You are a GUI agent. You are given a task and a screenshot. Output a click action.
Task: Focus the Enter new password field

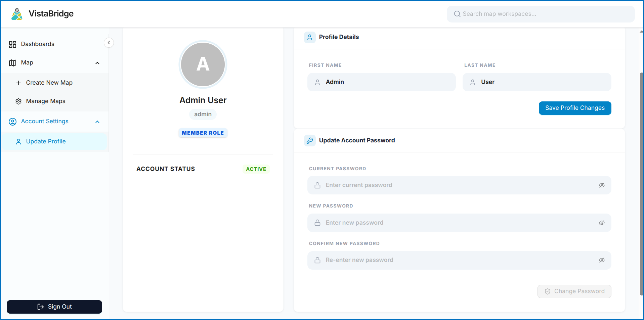[x=459, y=223]
